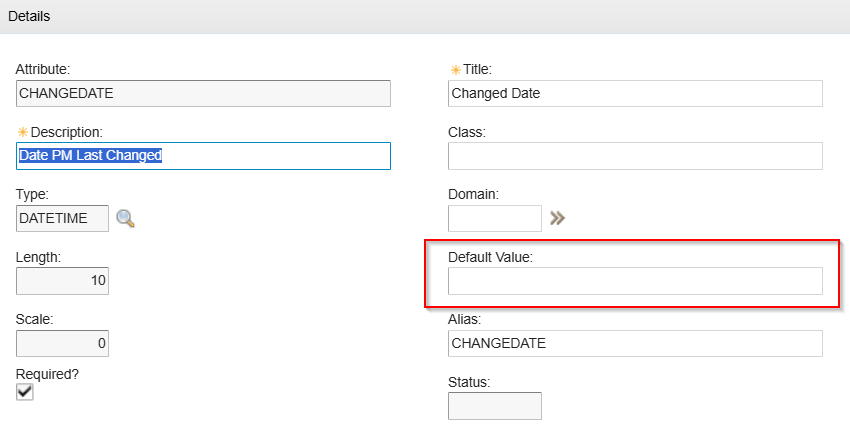Screen dimensions: 850x429
Task: Click the read-only Status field
Action: [494, 406]
